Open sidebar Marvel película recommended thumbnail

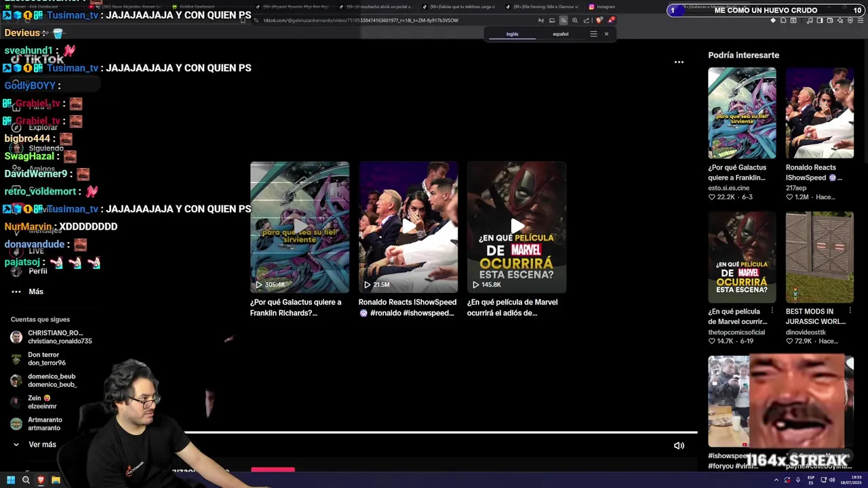click(742, 257)
